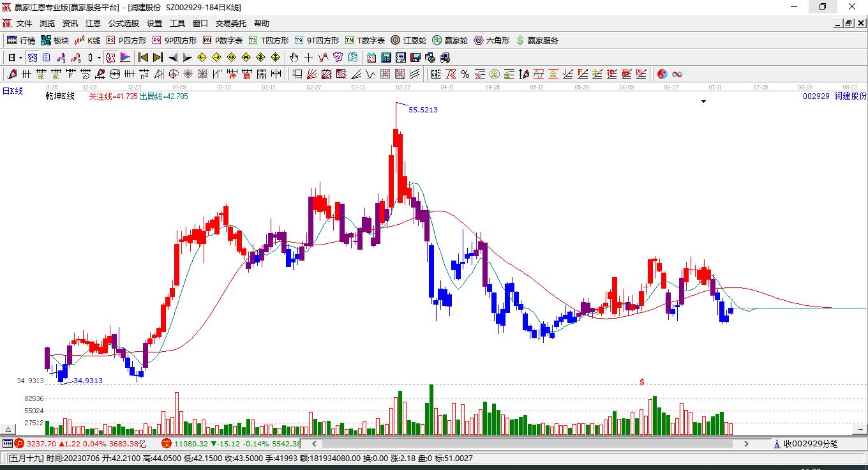Click yellow diamond left-arrow icon

coord(202,57)
